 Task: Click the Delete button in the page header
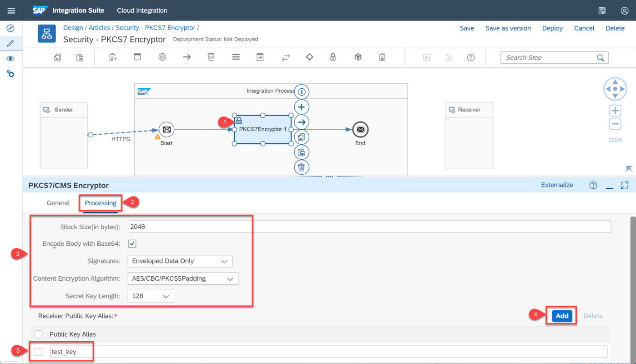click(x=615, y=28)
